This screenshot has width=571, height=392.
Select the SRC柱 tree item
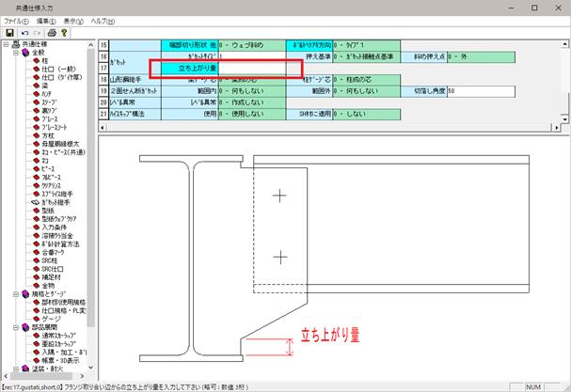[x=49, y=260]
